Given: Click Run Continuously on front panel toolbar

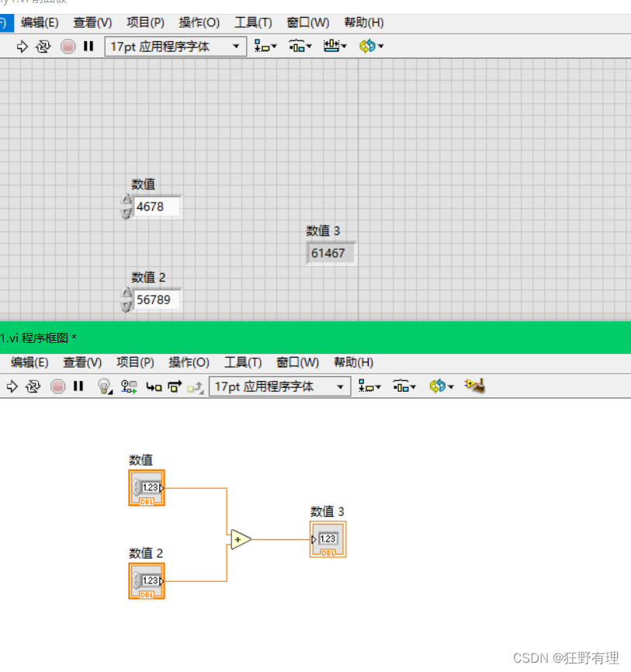Looking at the screenshot, I should point(43,47).
